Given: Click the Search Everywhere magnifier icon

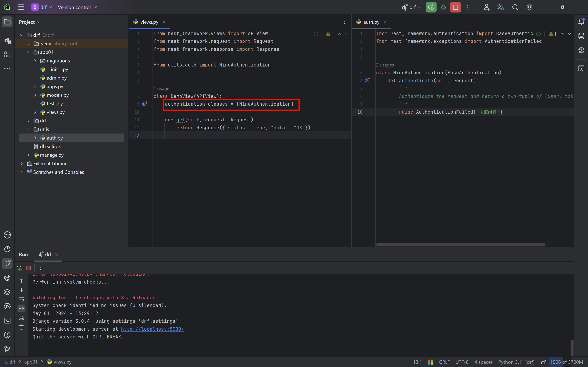Looking at the screenshot, I should (x=515, y=7).
